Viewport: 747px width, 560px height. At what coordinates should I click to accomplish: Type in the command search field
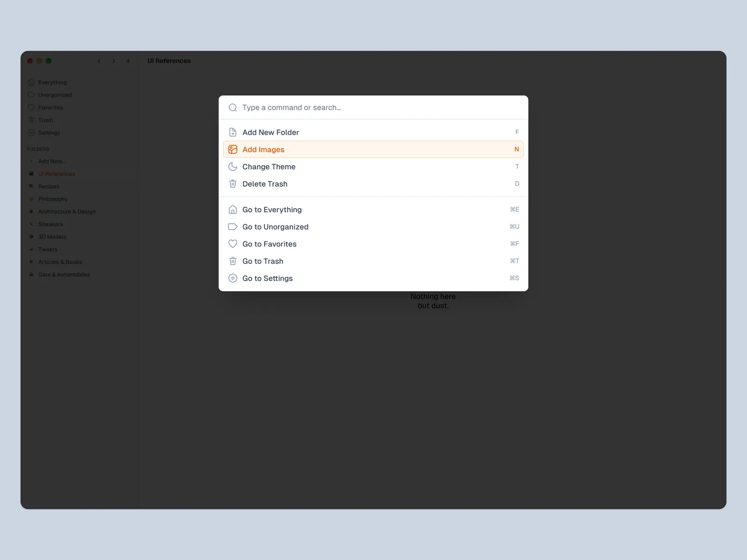[x=373, y=108]
